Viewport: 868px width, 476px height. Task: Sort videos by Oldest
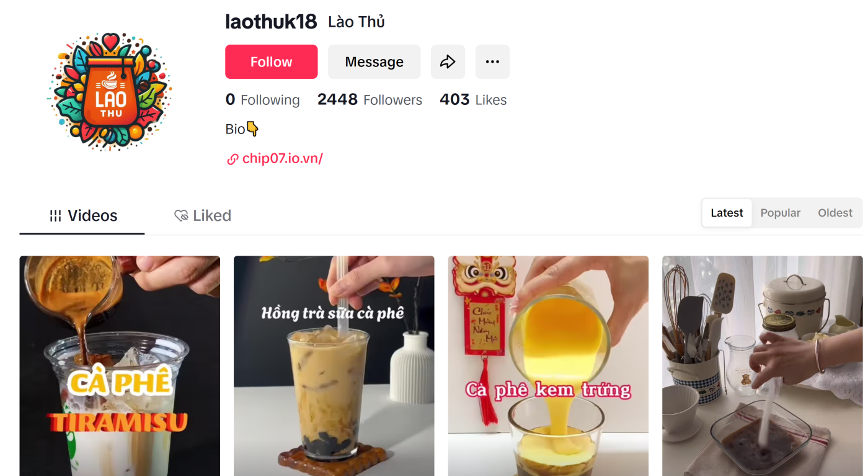(835, 213)
